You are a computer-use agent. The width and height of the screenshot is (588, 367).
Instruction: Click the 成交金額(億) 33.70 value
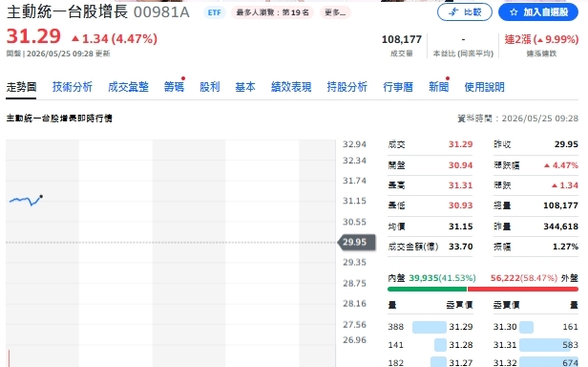coord(460,247)
